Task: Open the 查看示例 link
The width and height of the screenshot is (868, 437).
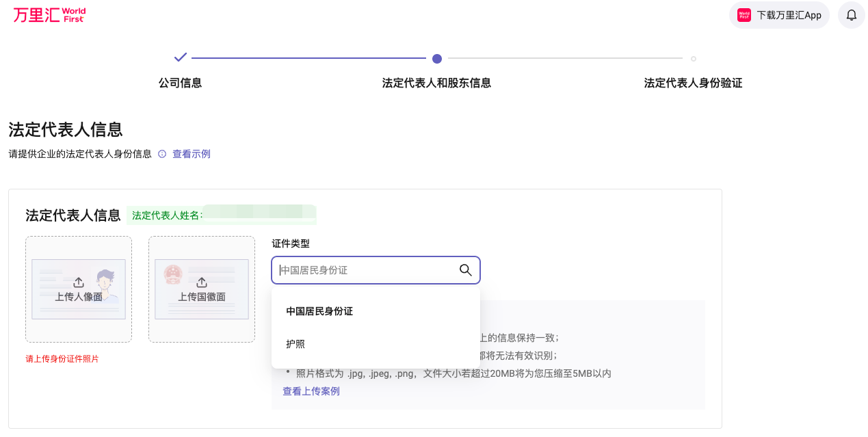Action: (192, 154)
